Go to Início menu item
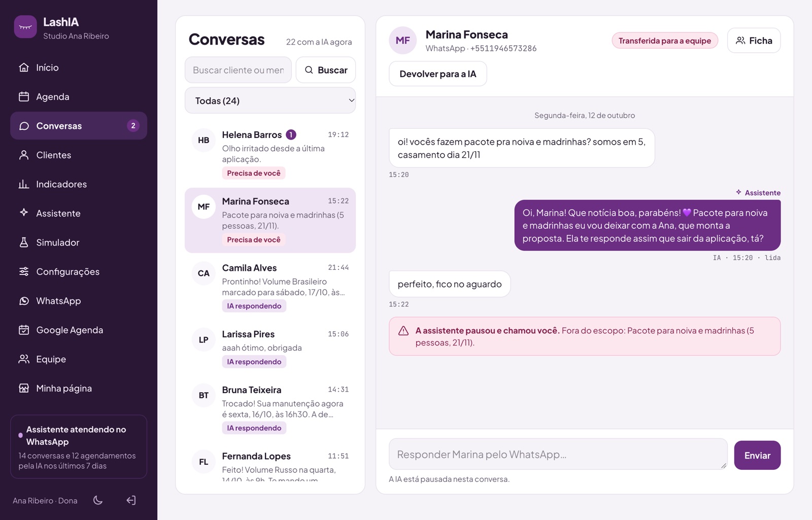This screenshot has height=520, width=812. pos(79,67)
